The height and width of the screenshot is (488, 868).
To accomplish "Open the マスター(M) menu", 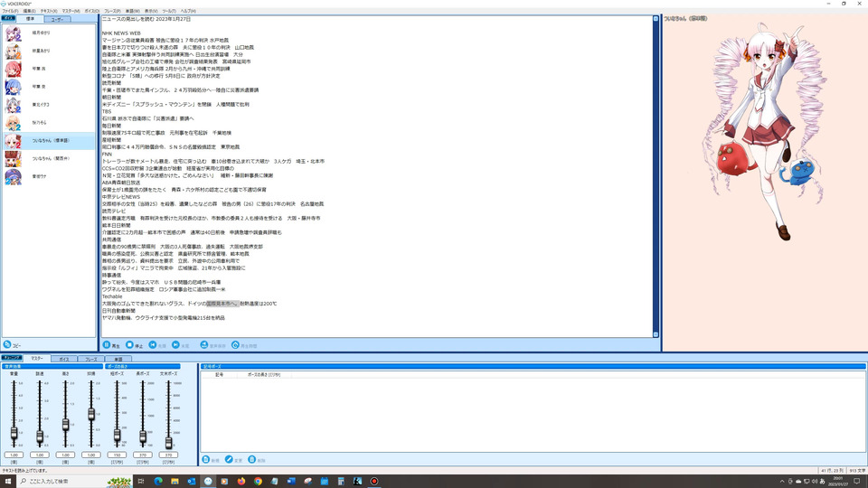I will [71, 11].
